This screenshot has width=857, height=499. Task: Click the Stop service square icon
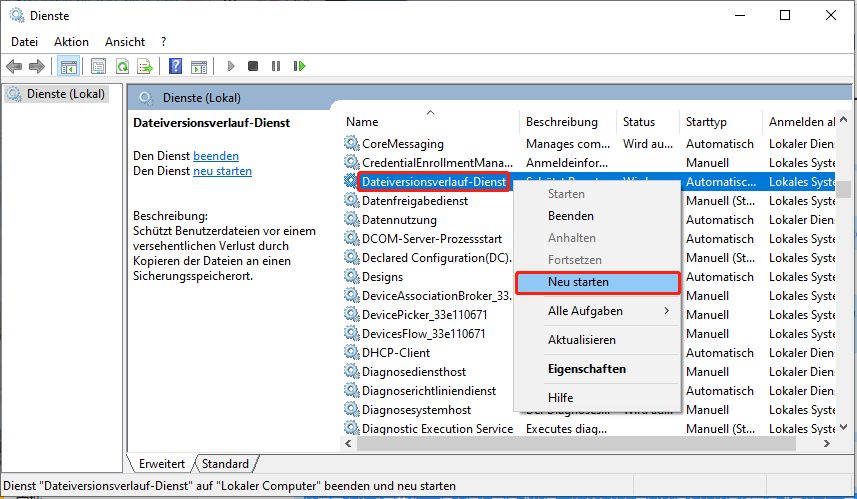[x=253, y=66]
